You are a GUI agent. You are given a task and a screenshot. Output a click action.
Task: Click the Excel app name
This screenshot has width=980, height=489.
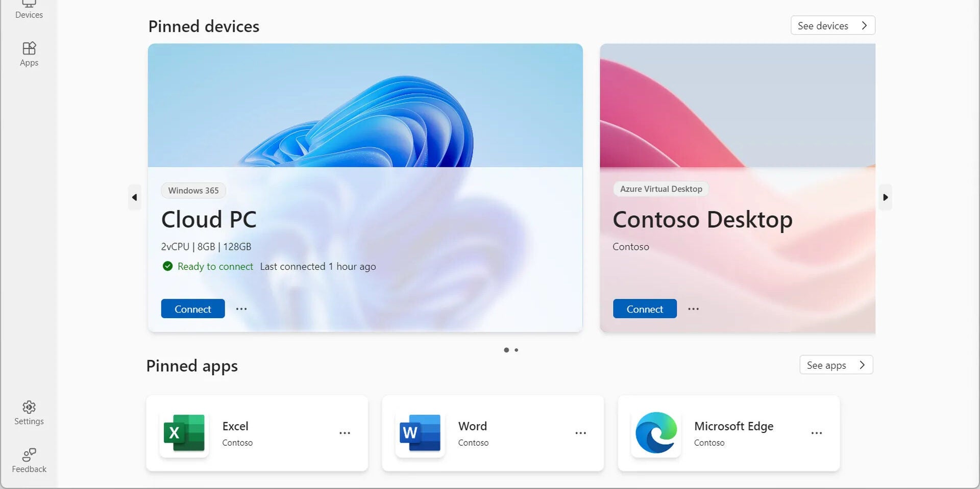pos(235,426)
